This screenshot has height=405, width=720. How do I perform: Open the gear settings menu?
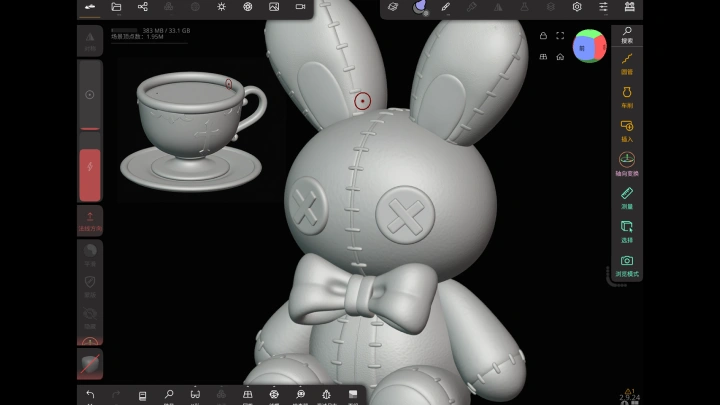click(x=577, y=7)
